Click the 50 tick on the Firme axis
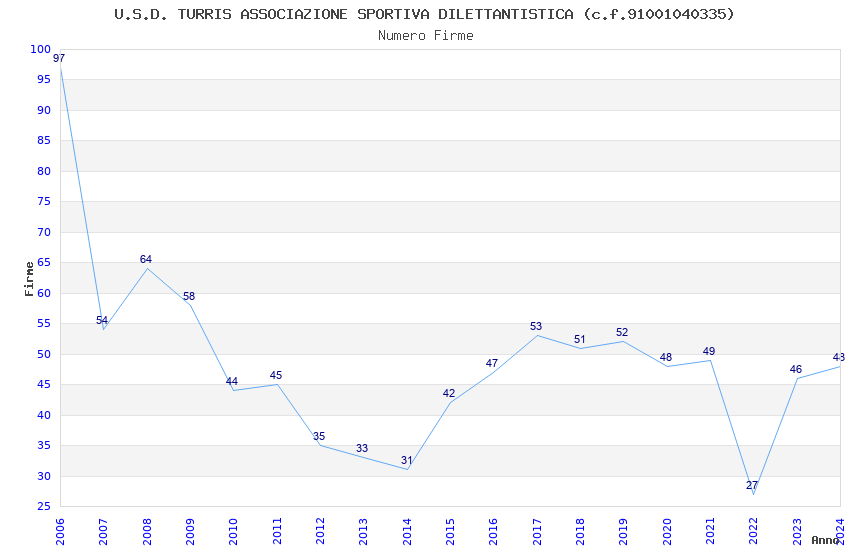Screen dimensions: 850x550 (43, 354)
